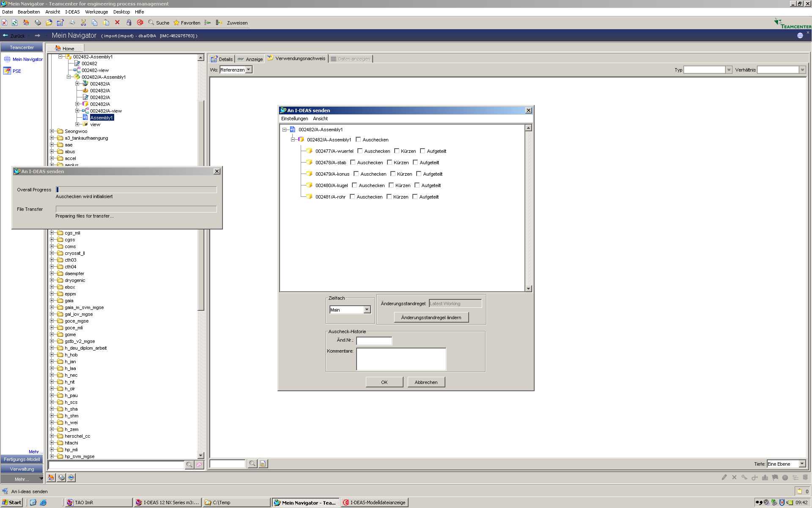Check Kürzen for 002479/A-konus
Screen dimensions: 812x508
coord(393,174)
